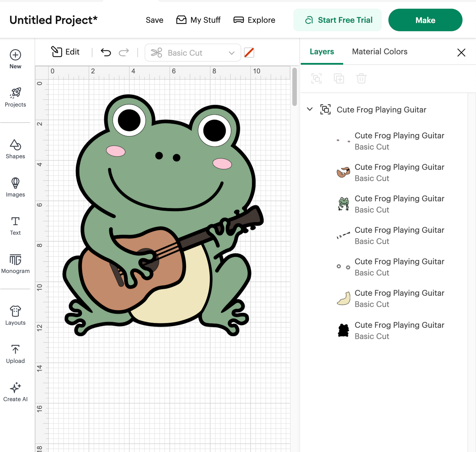The height and width of the screenshot is (452, 476).
Task: Open the Edit menu on the toolbar
Action: [x=65, y=52]
